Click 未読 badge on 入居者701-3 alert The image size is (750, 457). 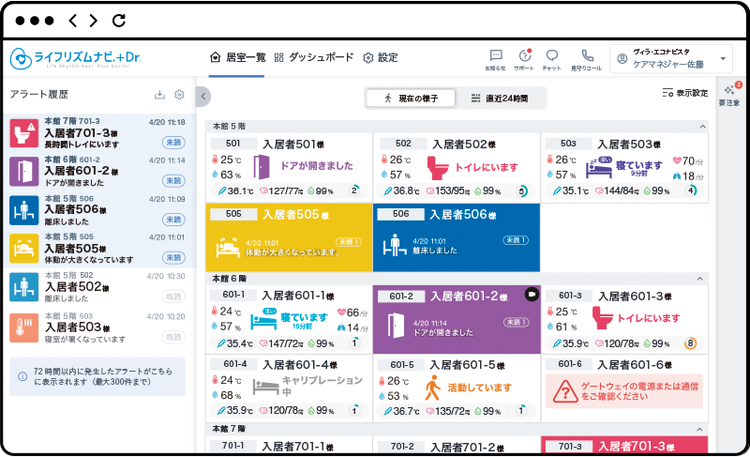coord(173,142)
